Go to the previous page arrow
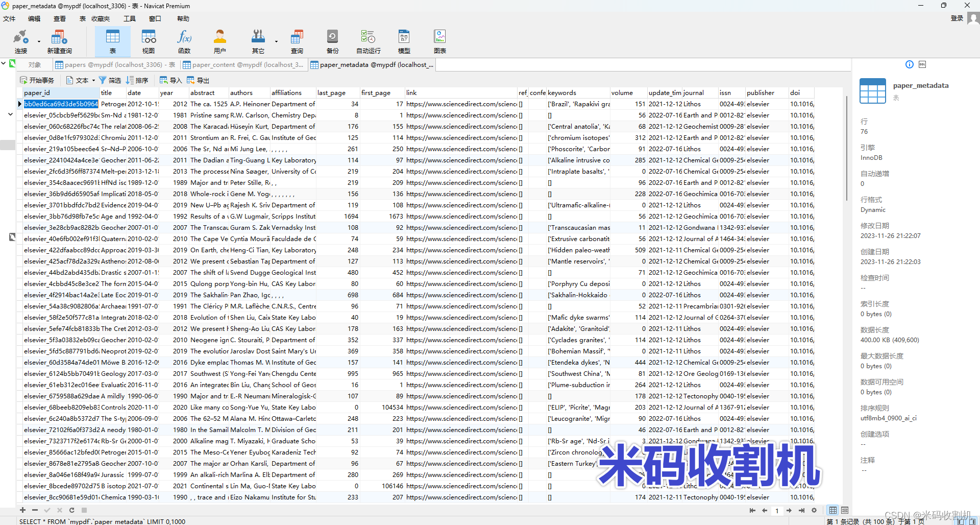980x525 pixels. pyautogui.click(x=765, y=510)
